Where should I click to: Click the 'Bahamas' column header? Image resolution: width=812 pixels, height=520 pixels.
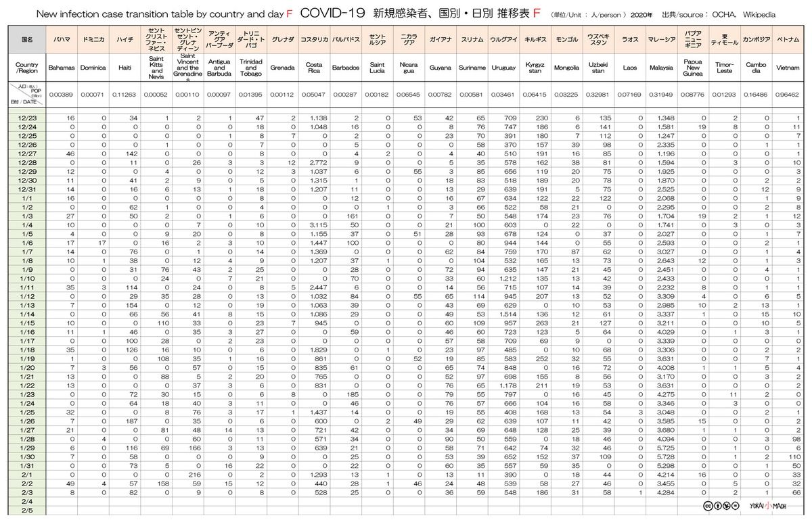coord(63,68)
